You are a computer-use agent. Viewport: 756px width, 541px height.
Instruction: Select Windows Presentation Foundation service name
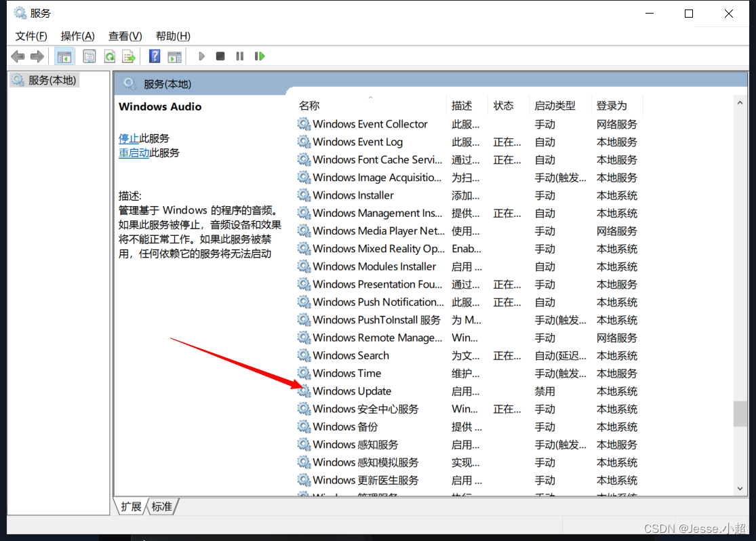click(378, 285)
